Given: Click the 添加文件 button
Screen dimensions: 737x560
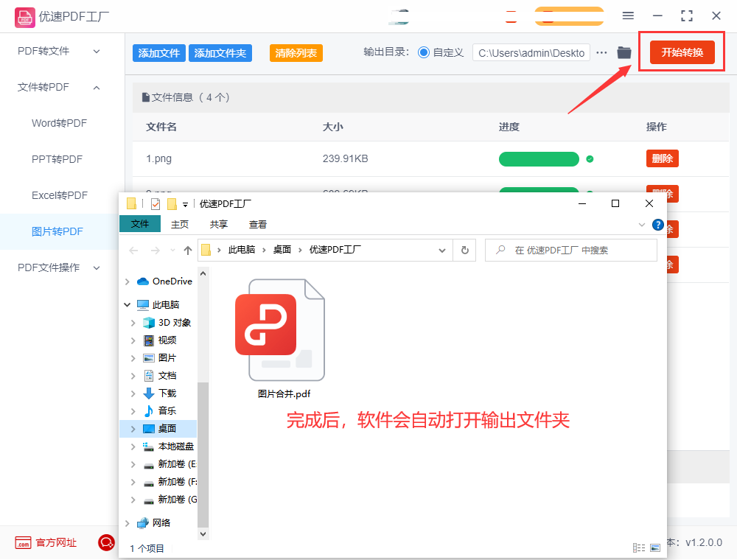Looking at the screenshot, I should coord(159,53).
